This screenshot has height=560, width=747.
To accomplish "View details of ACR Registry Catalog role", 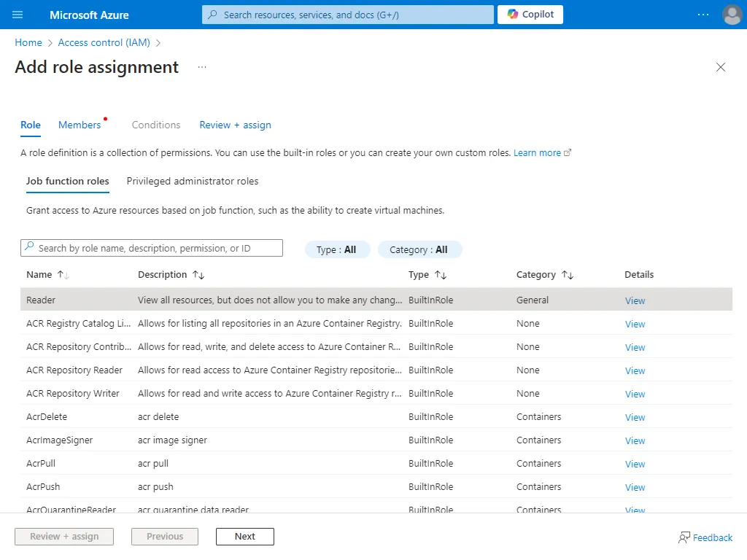I will point(635,324).
